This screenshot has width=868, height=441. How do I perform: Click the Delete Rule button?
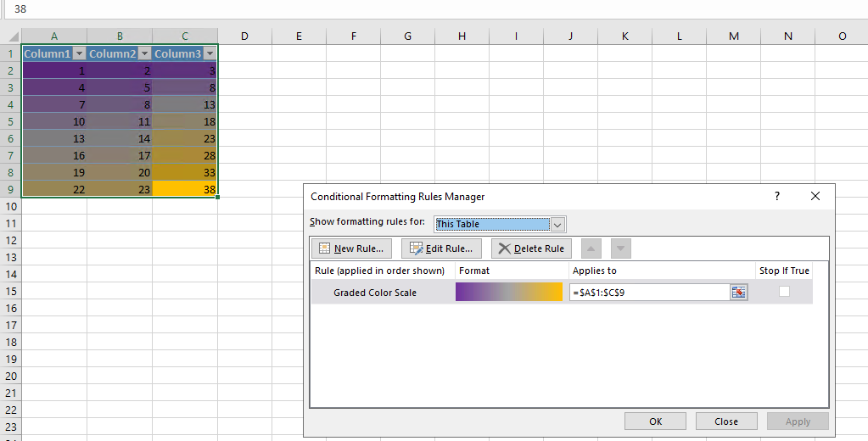click(531, 248)
